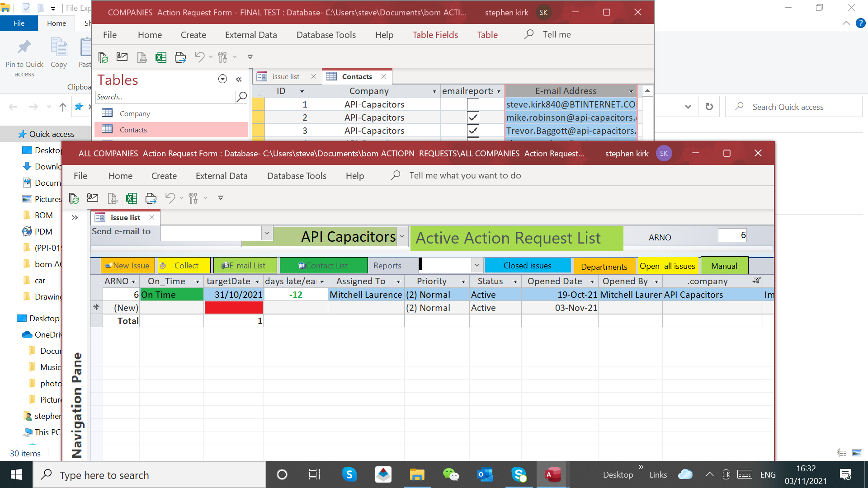Click the Closed issues button

[527, 266]
